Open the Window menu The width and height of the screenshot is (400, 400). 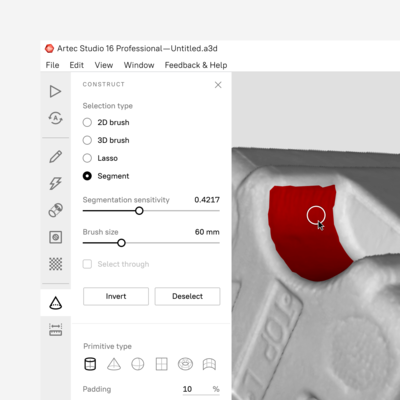click(139, 65)
